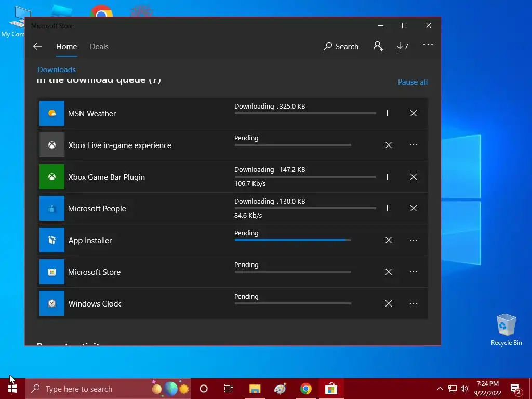Open Paint from the taskbar

(280, 389)
